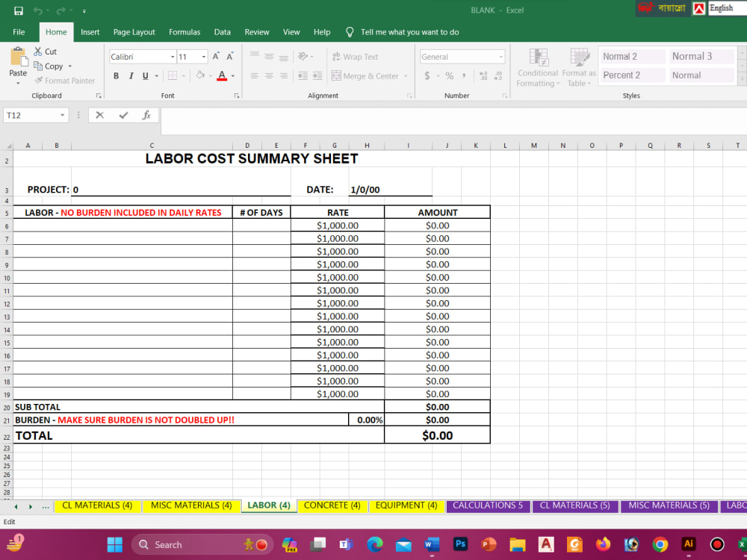
Task: Apply the Normal 3 cell style
Action: pos(701,56)
